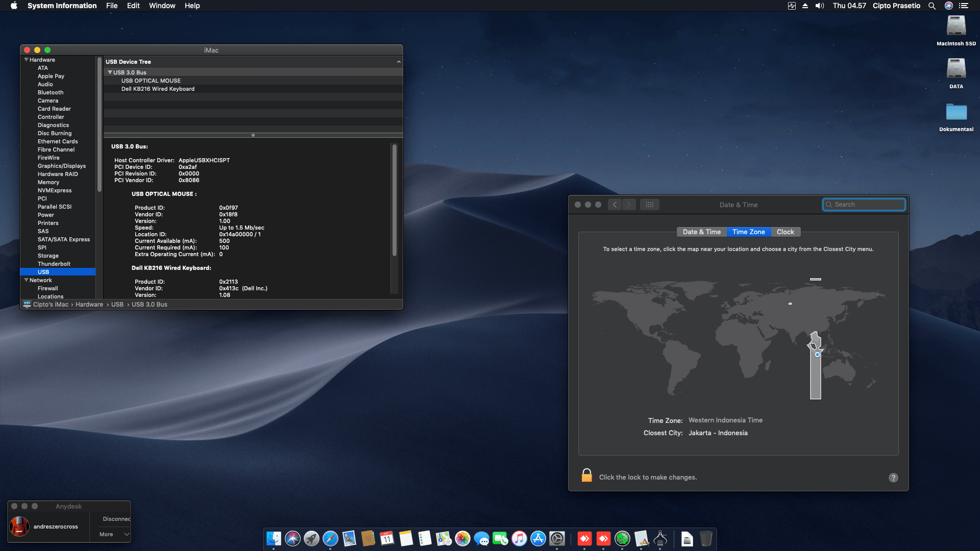Launch System Preferences from the dock
The width and height of the screenshot is (980, 551).
557,539
